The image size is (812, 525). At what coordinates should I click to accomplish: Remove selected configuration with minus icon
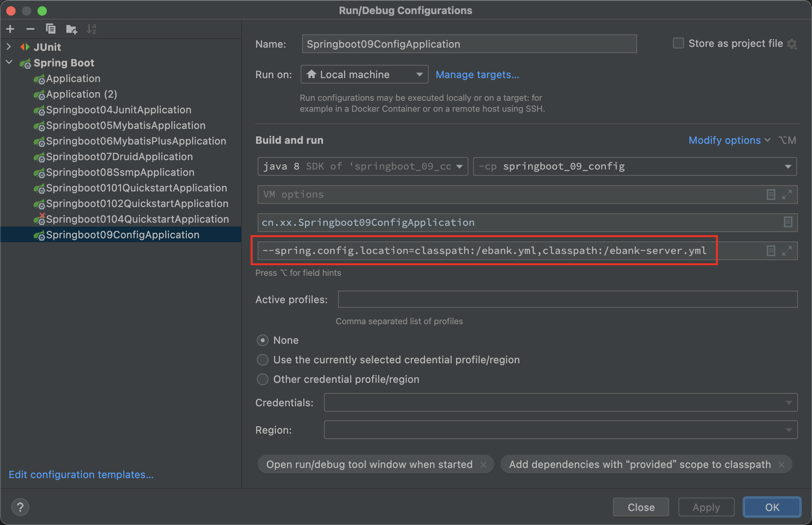pyautogui.click(x=30, y=29)
